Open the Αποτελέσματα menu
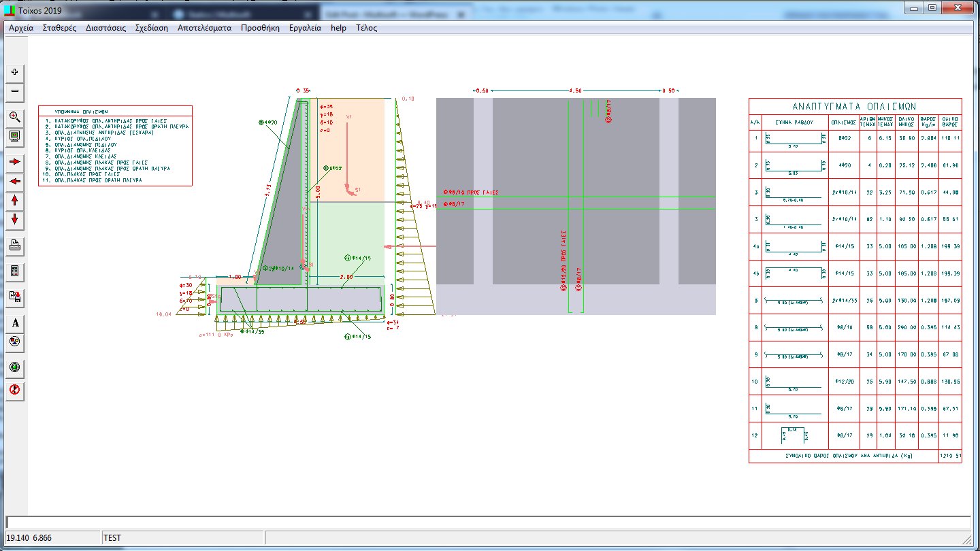 point(204,28)
